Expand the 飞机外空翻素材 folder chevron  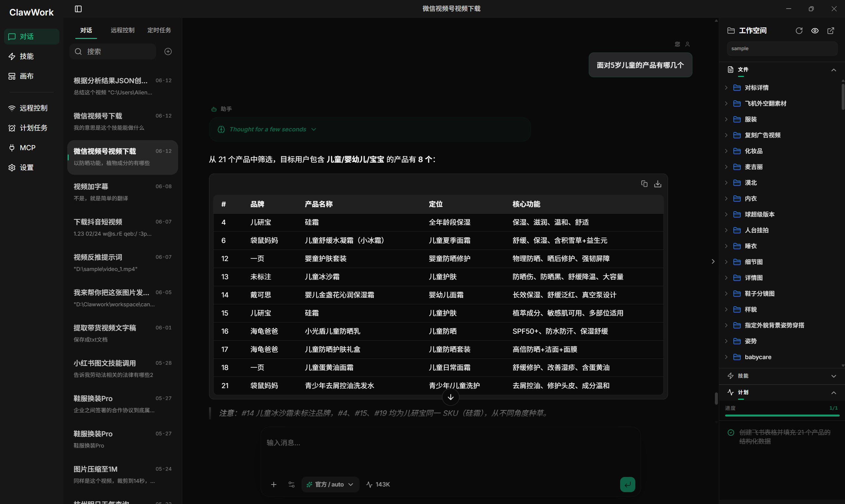pyautogui.click(x=726, y=104)
